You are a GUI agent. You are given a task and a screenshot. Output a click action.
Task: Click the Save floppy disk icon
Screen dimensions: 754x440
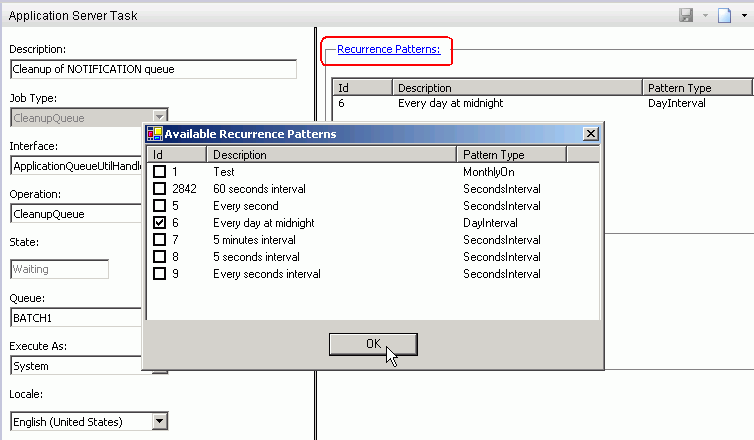tap(686, 16)
